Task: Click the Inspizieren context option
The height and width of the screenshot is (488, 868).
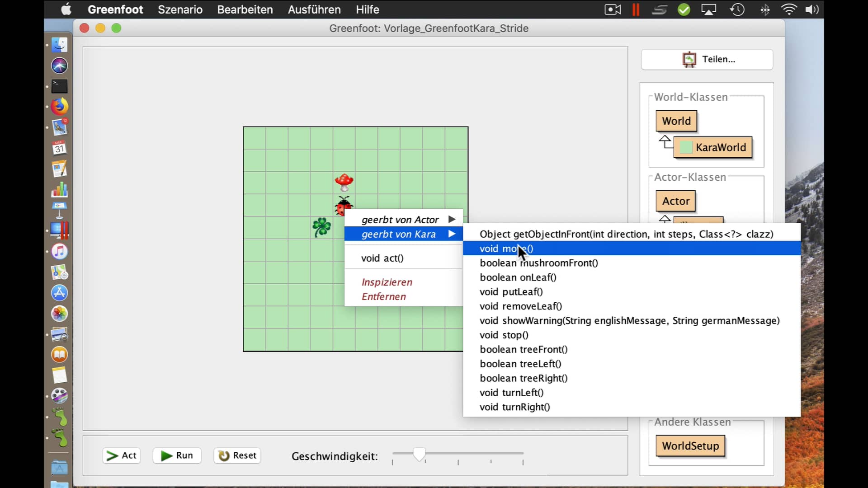Action: click(387, 281)
